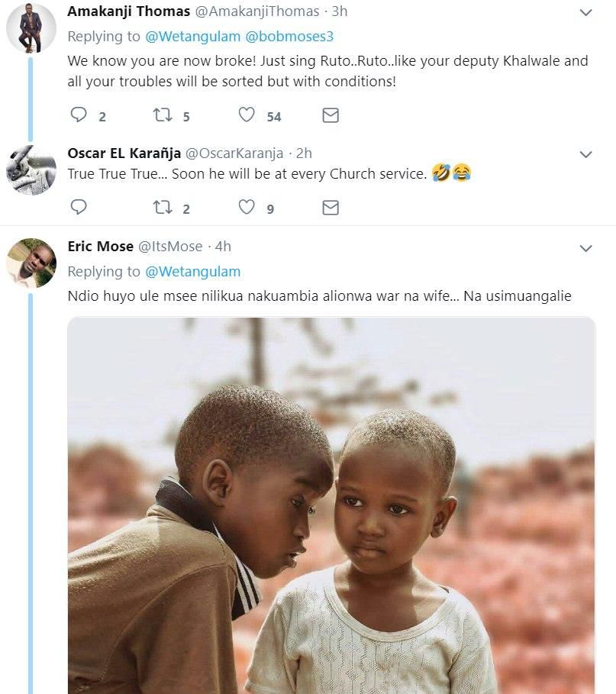Image resolution: width=616 pixels, height=694 pixels.
Task: Expand options menu on Amakanji Thomas's tweet
Action: (585, 13)
